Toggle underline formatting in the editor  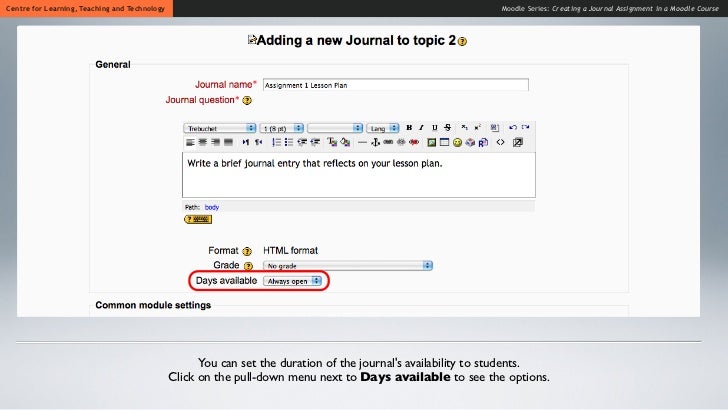point(435,128)
